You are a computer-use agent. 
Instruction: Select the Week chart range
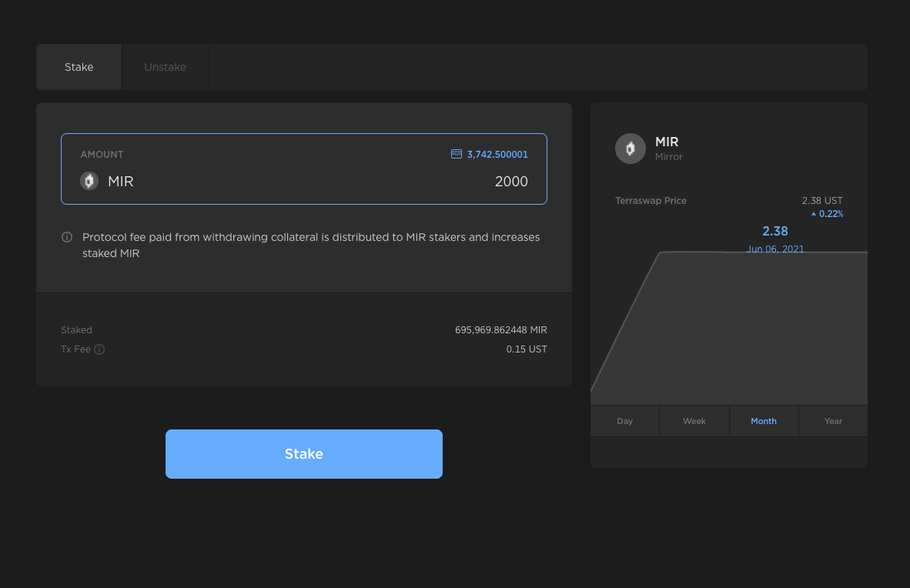pos(694,421)
